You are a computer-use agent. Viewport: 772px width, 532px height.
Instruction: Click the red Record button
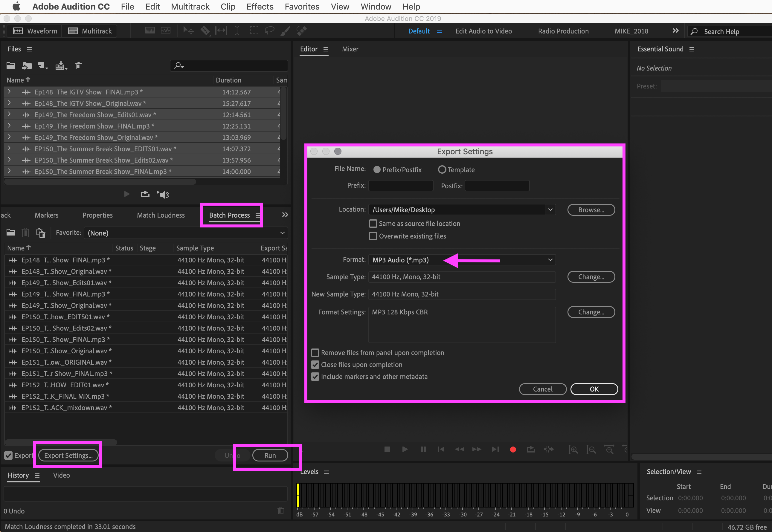513,450
